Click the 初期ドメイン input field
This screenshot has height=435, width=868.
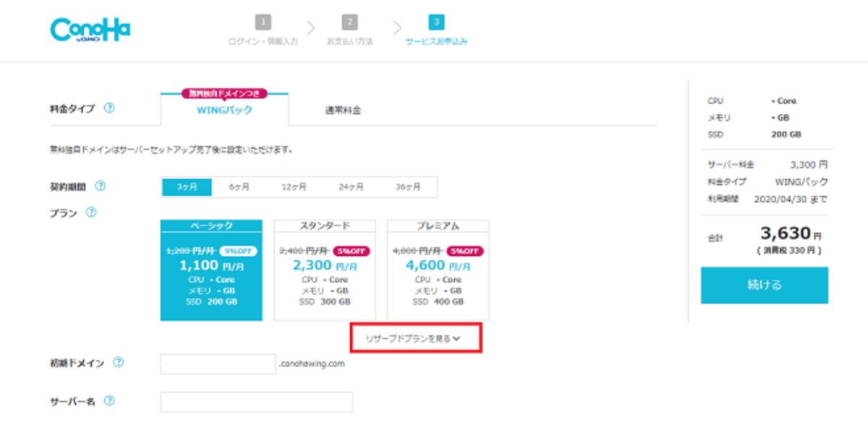click(x=218, y=363)
